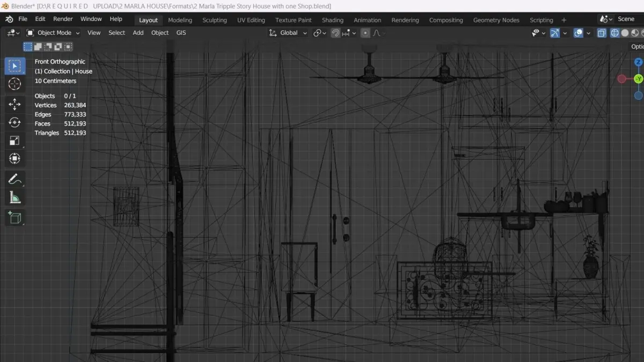
Task: Open the Window menu
Action: coord(91,19)
